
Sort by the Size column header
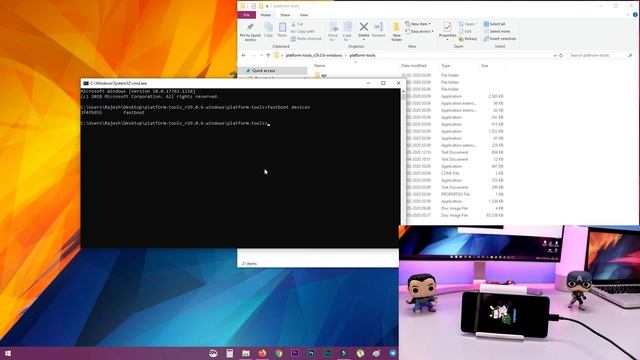tap(484, 65)
